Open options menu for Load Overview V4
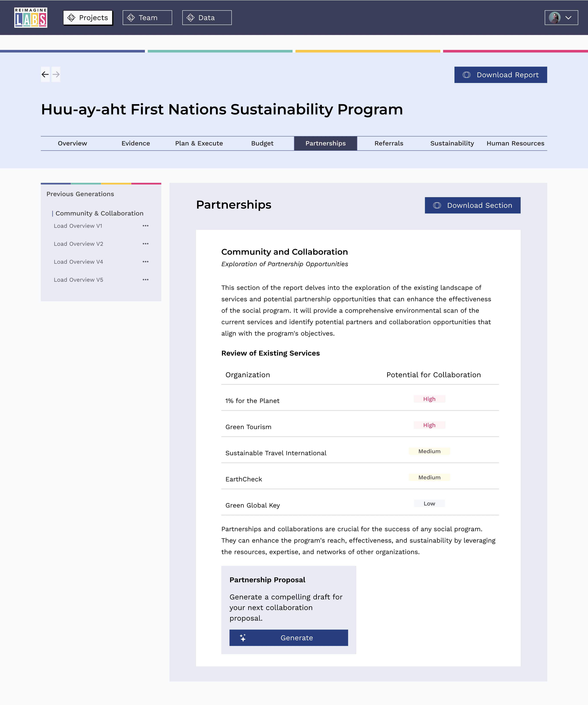Viewport: 588px width, 705px height. click(x=145, y=262)
